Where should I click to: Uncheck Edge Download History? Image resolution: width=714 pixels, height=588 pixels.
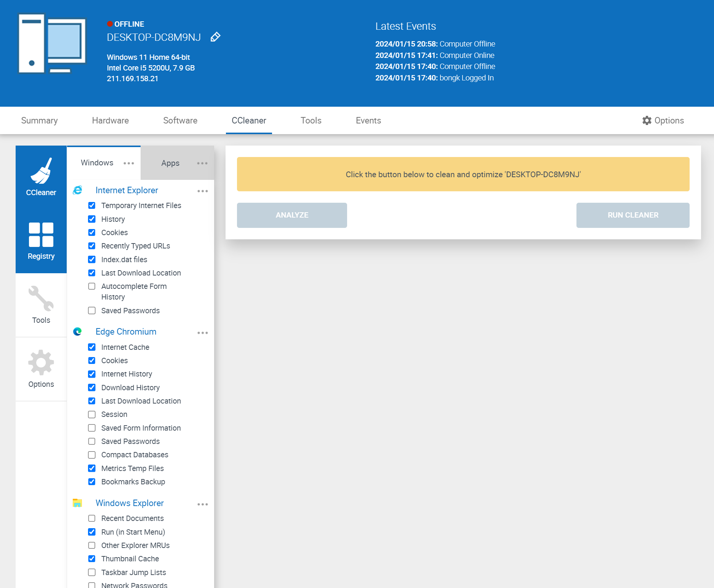tap(92, 388)
